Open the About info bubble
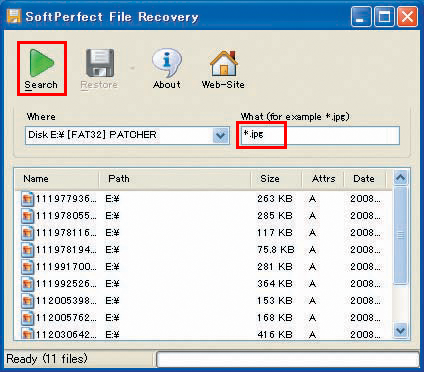The image size is (424, 372). pyautogui.click(x=167, y=63)
